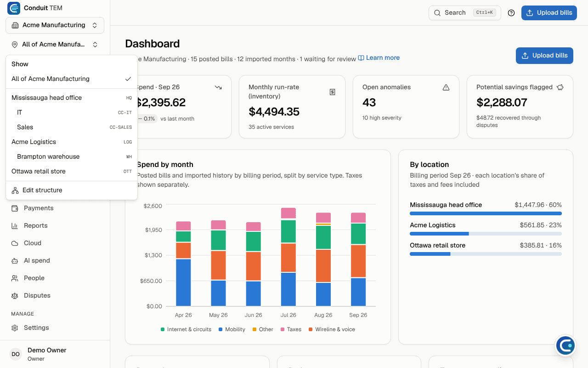Click the Wireline & voice legend swatch
The image size is (588, 368).
click(311, 329)
